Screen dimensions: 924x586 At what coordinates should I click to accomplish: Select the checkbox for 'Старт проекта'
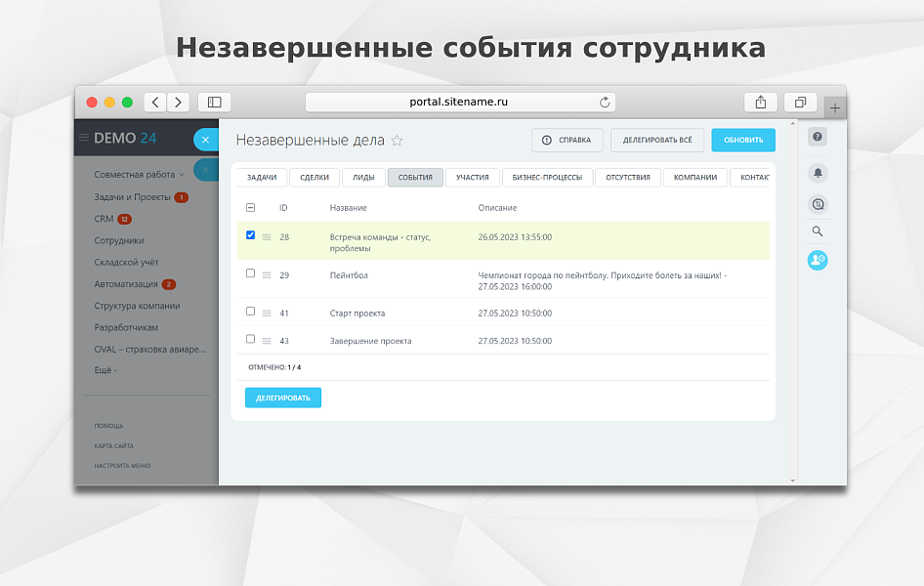click(250, 312)
